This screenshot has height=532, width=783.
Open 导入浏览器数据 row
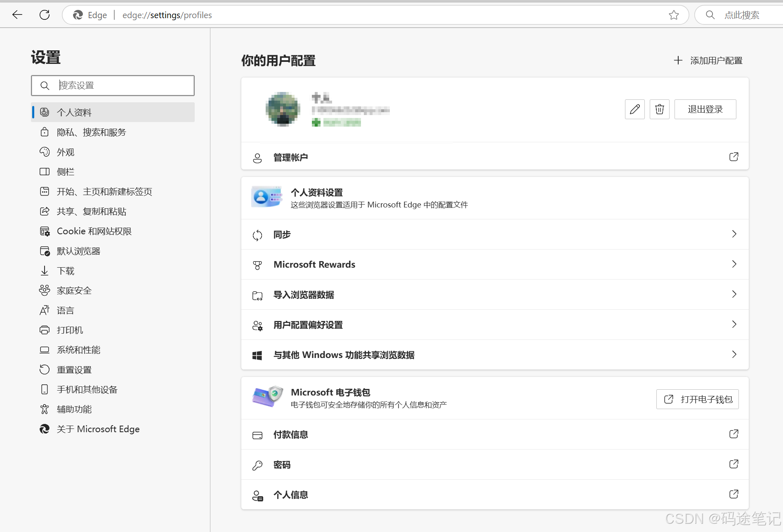[x=495, y=294]
